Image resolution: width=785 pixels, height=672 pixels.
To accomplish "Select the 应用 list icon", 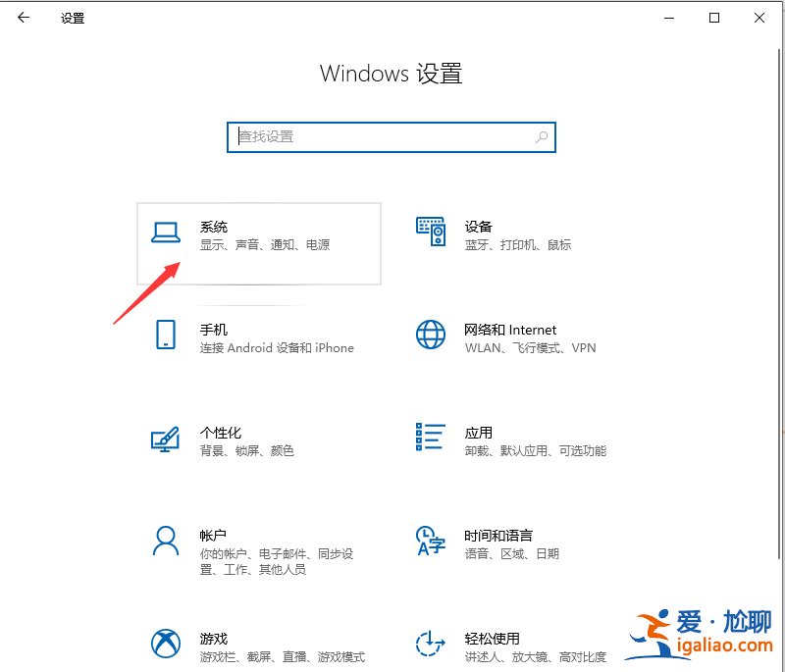I will (431, 439).
